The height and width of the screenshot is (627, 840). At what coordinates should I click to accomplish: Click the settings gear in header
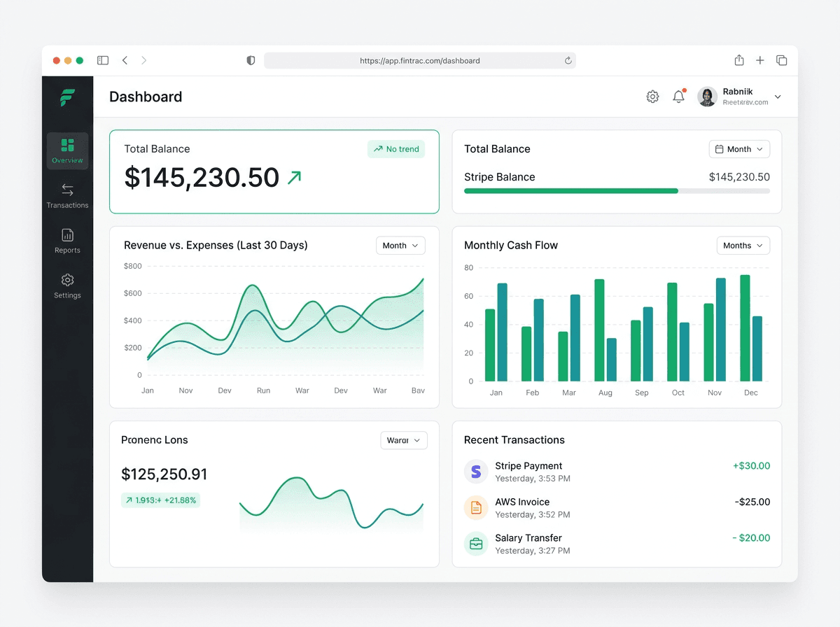pyautogui.click(x=652, y=97)
